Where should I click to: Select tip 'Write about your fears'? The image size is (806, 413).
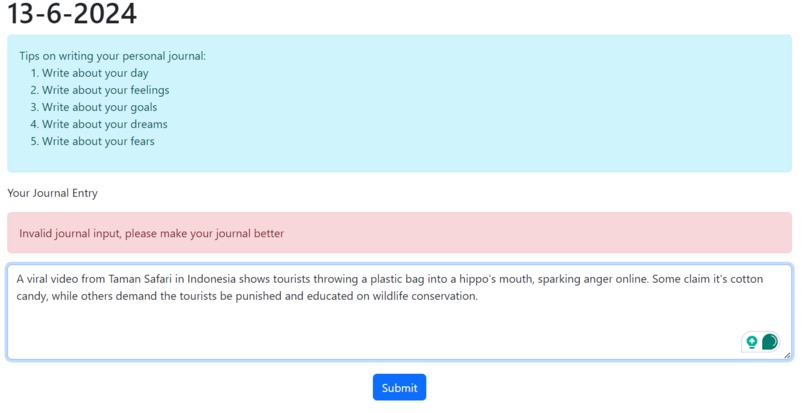[98, 141]
